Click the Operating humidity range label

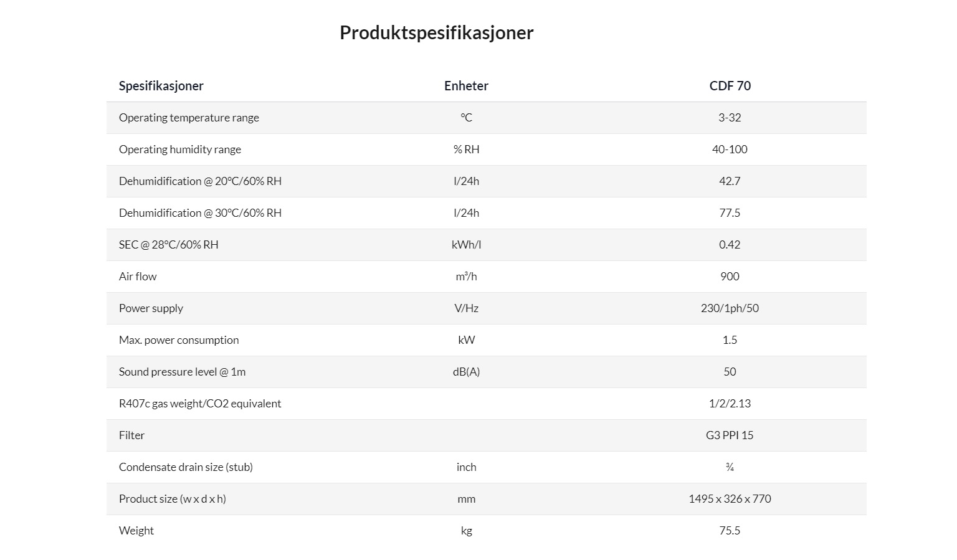180,149
